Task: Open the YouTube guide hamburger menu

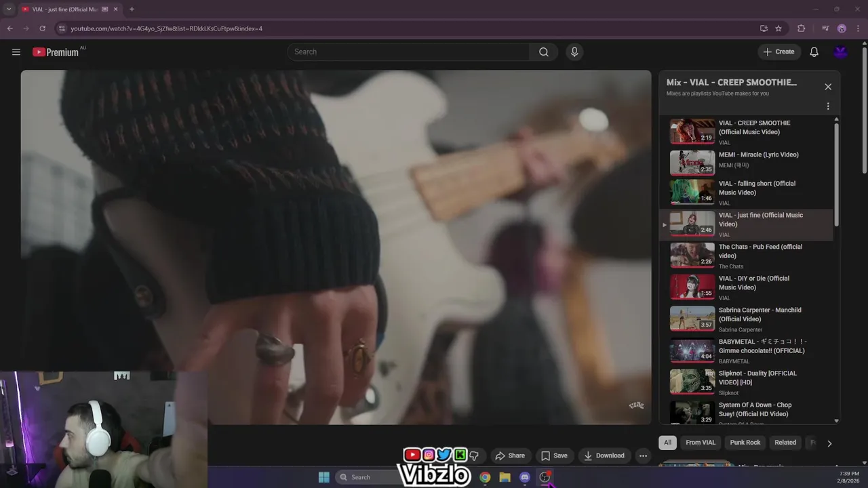Action: 16,52
